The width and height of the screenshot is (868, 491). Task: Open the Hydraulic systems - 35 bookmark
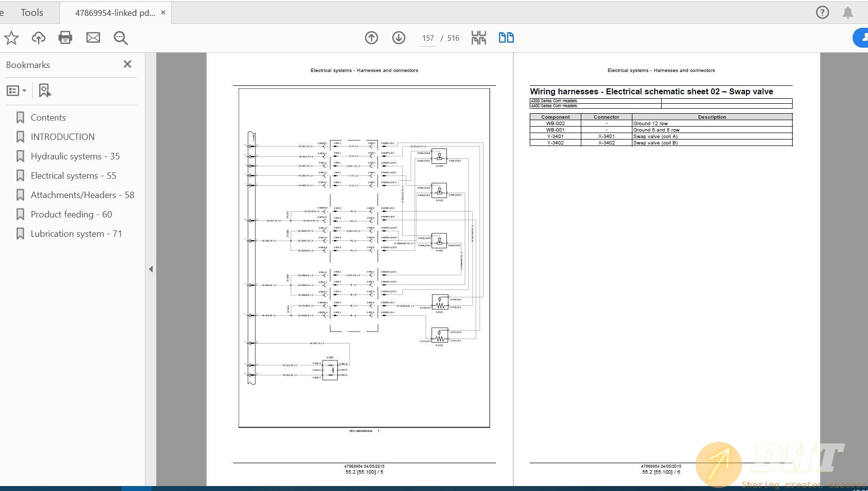click(75, 156)
